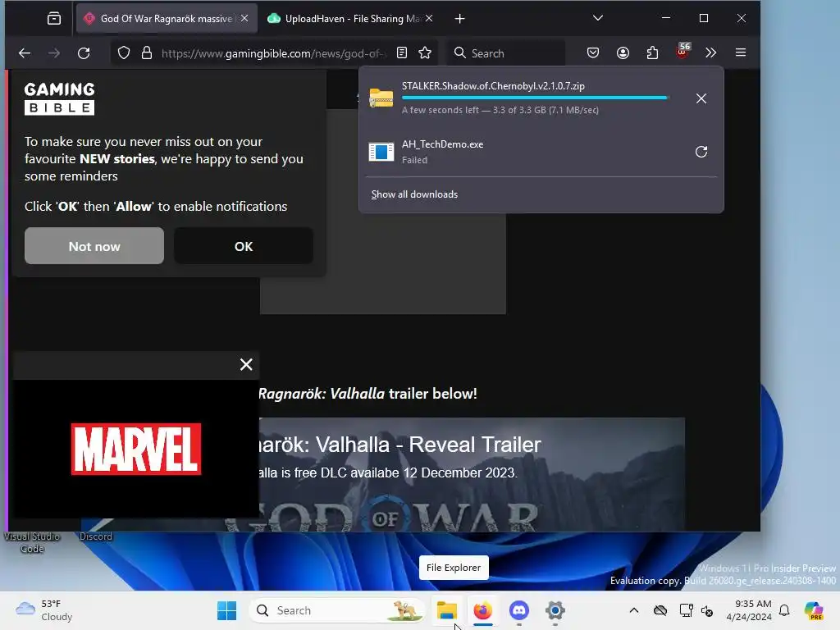The image size is (840, 630).
Task: Toggle reader view icon
Action: click(x=402, y=52)
